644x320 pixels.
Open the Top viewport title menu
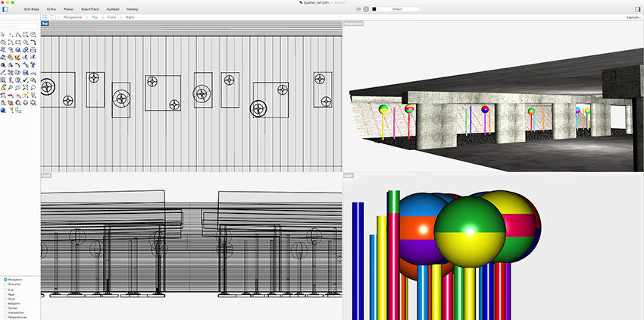(x=45, y=24)
